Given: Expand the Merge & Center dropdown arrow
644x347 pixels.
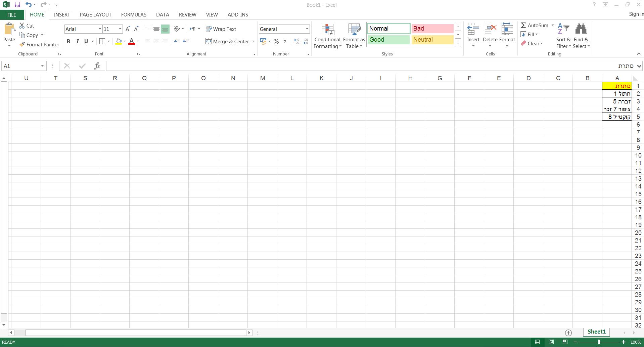Looking at the screenshot, I should [253, 41].
